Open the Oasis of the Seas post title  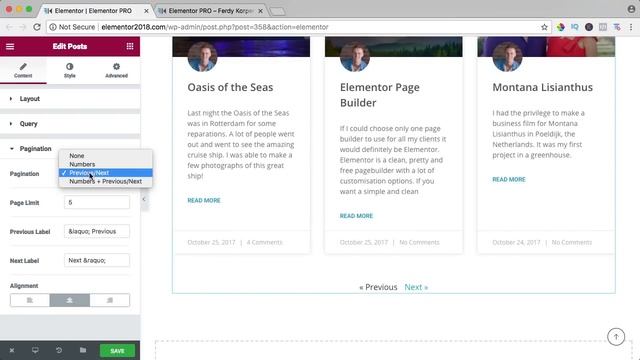pyautogui.click(x=230, y=87)
